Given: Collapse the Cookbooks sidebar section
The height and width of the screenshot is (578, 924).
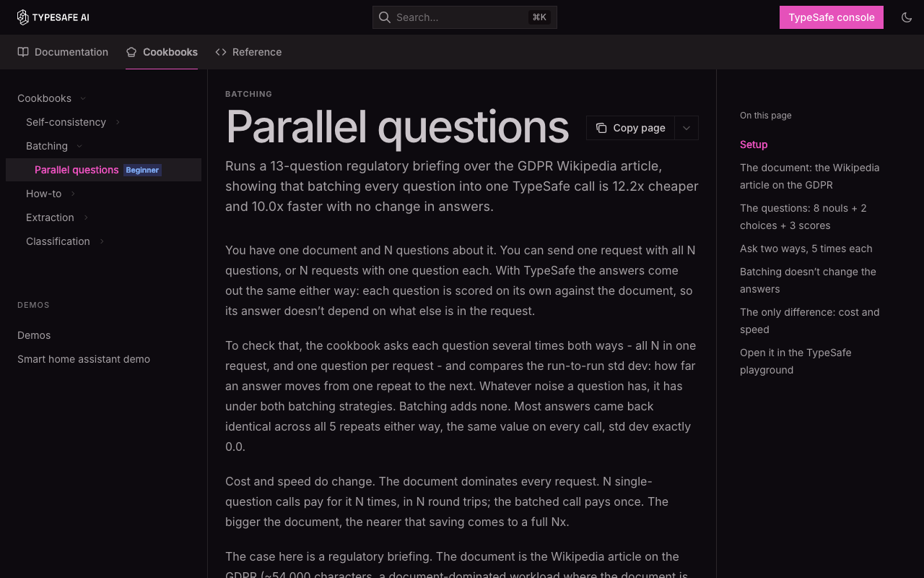Looking at the screenshot, I should (x=83, y=98).
